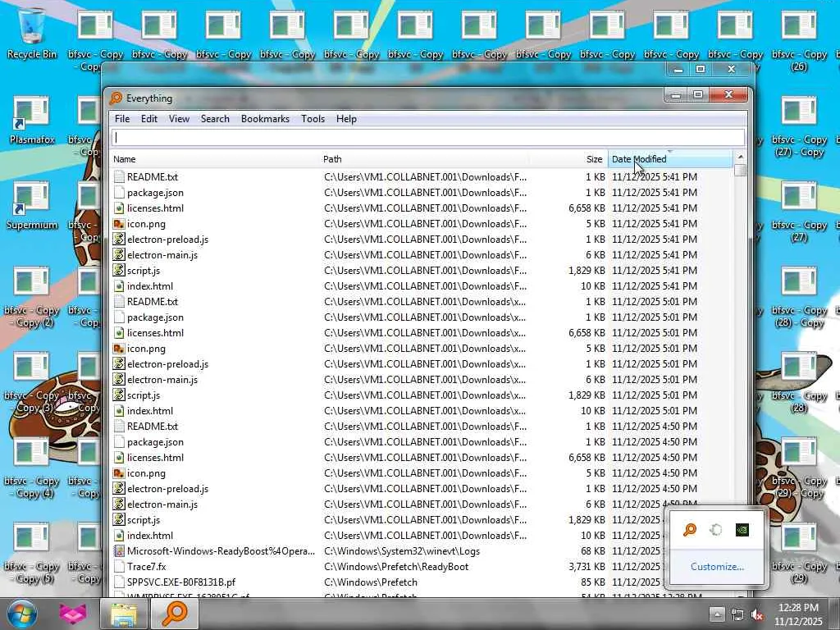The image size is (840, 630).
Task: Select bfsvc - Copy (27) - Copy icon
Action: [799, 126]
